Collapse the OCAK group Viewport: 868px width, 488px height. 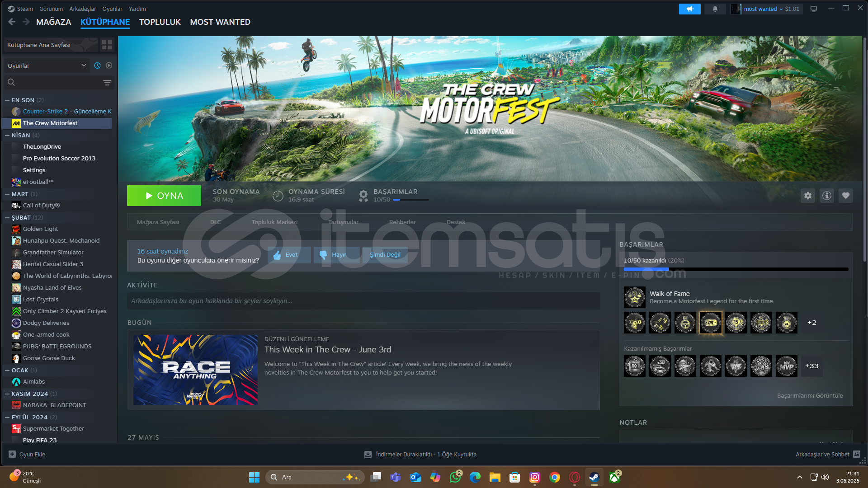click(7, 371)
